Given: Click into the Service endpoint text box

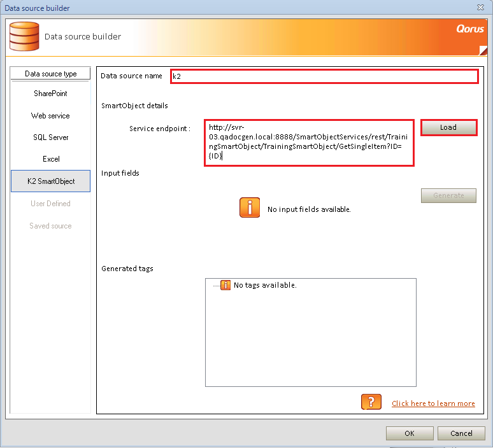Looking at the screenshot, I should [x=309, y=143].
